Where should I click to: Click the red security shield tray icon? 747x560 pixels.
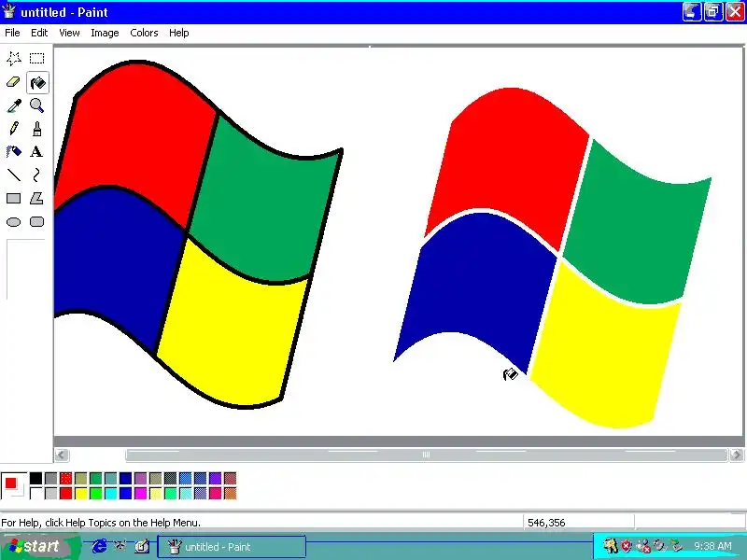(627, 546)
